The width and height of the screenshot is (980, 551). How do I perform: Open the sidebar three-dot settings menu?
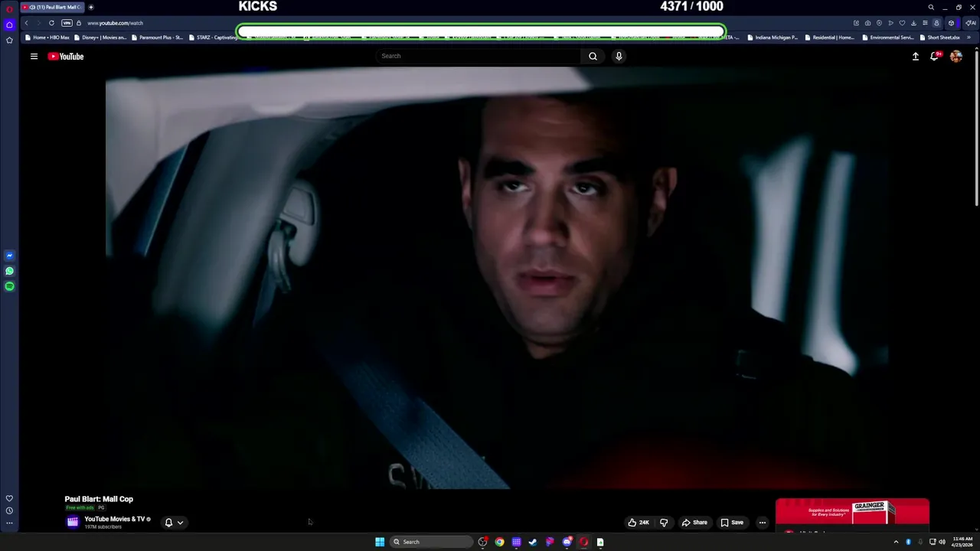(x=9, y=523)
